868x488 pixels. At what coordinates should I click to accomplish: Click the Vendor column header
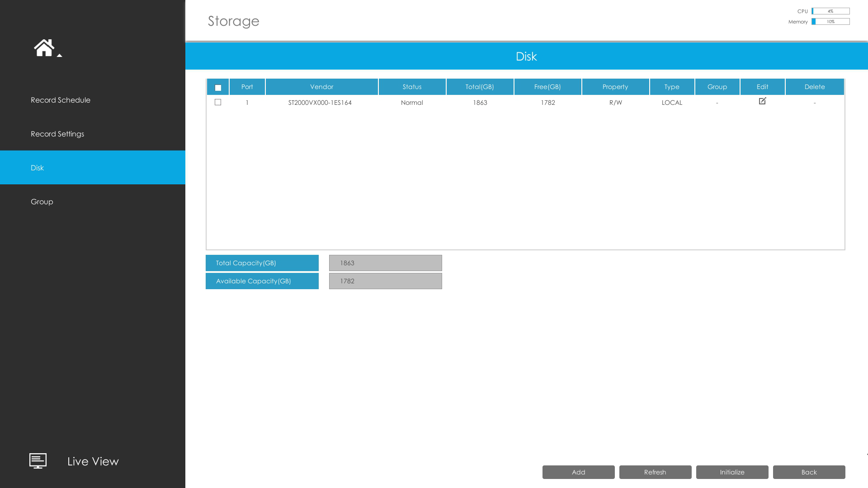click(x=321, y=87)
